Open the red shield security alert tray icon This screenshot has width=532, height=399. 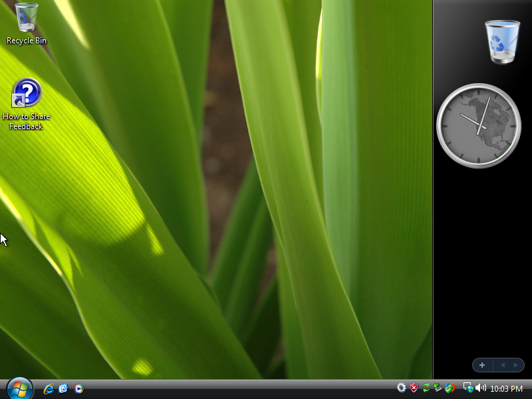point(414,388)
